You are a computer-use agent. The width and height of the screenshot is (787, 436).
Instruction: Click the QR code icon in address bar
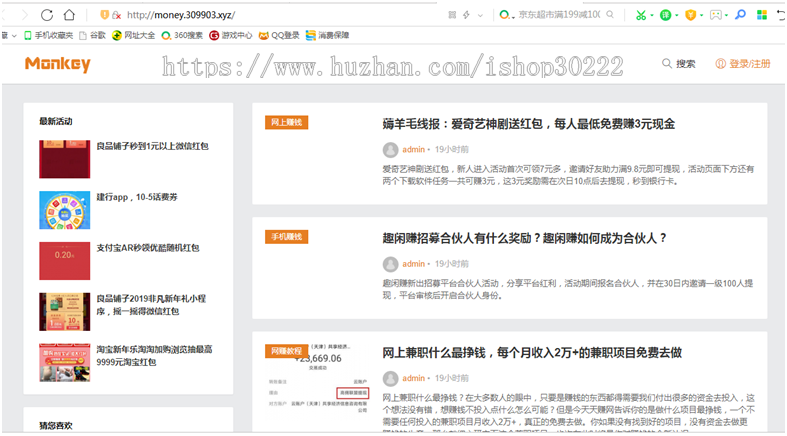tap(452, 15)
